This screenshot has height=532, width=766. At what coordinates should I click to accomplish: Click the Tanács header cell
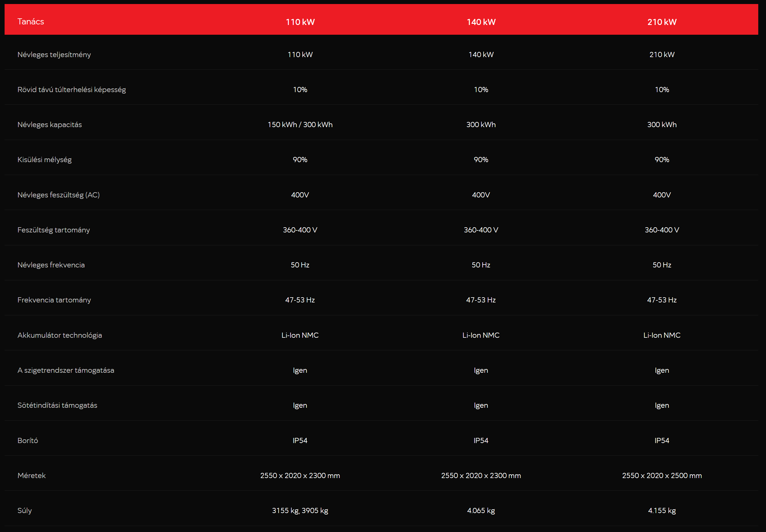(31, 22)
